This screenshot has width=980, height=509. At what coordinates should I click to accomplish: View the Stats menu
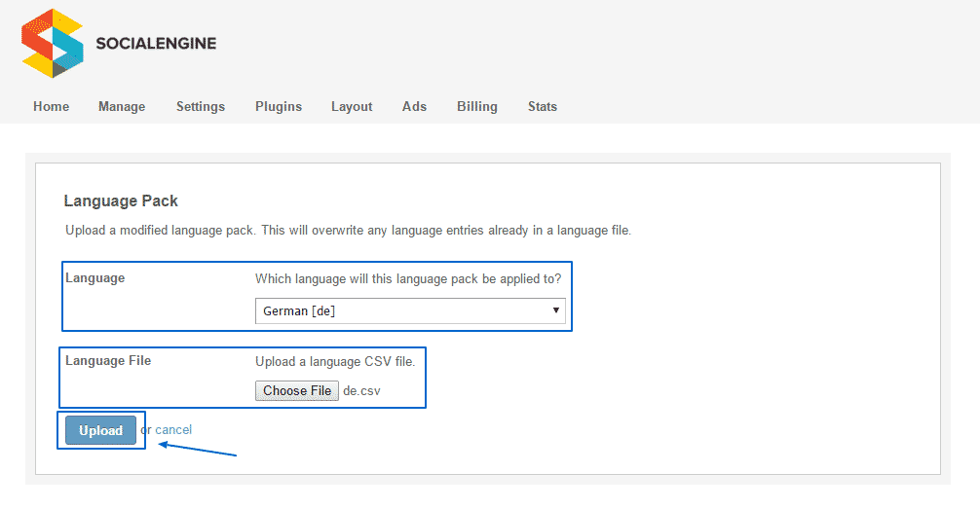click(x=543, y=107)
